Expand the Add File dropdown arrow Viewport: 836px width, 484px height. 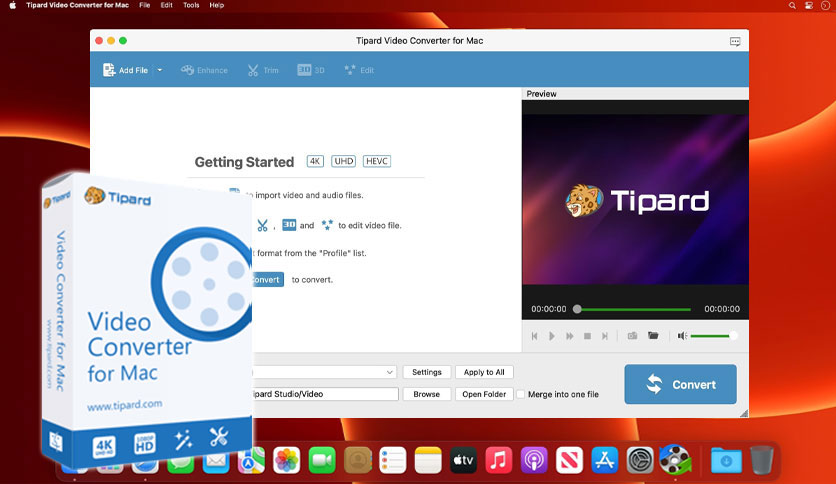pos(159,70)
